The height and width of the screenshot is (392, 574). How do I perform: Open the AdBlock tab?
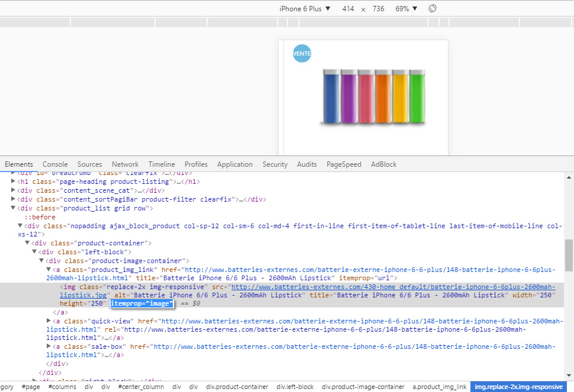coord(383,164)
